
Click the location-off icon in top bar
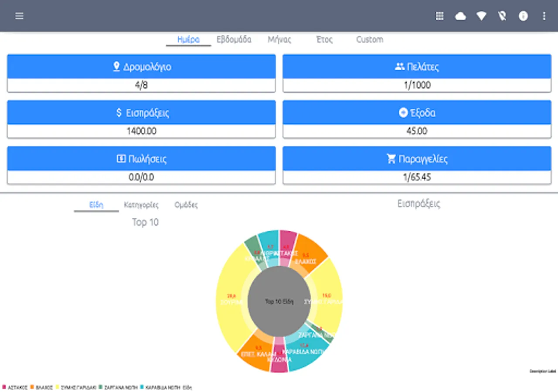[502, 16]
